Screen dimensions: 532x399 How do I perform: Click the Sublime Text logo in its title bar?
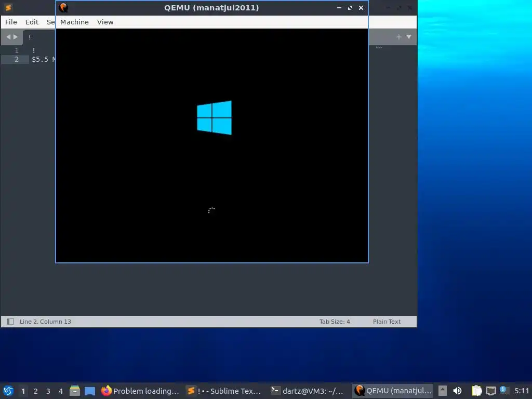click(8, 7)
